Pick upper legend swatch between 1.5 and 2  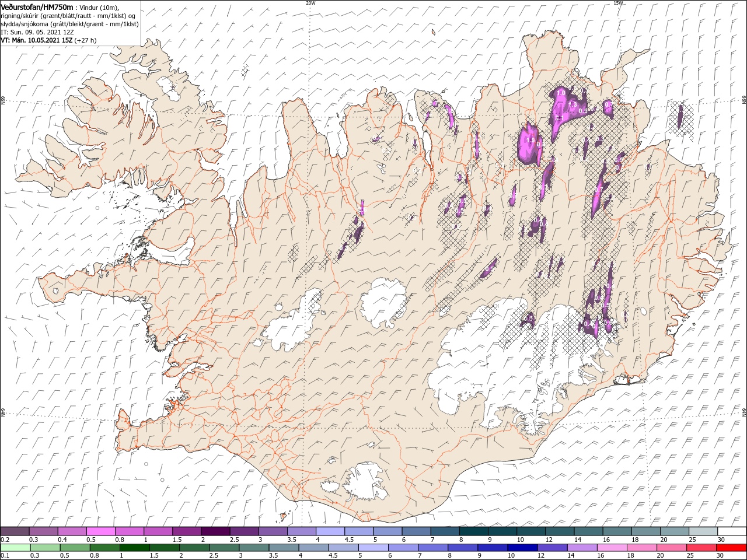click(187, 531)
